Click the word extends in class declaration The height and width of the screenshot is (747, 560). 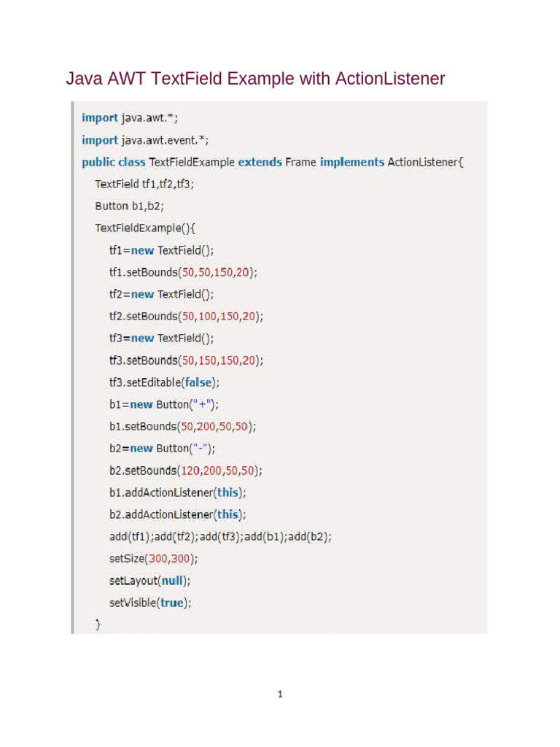pos(260,163)
